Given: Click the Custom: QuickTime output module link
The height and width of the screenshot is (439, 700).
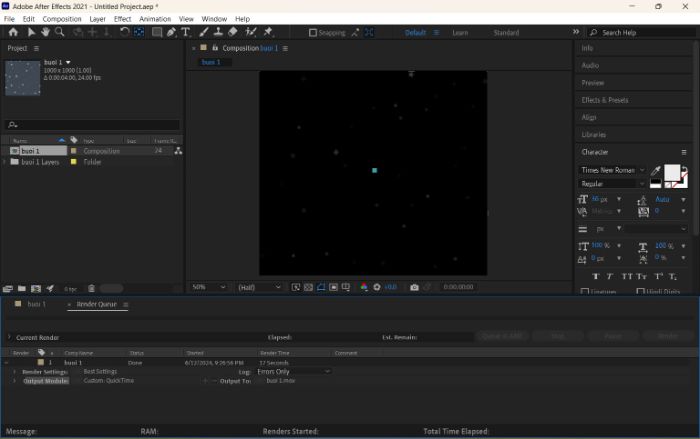Looking at the screenshot, I should pos(109,380).
